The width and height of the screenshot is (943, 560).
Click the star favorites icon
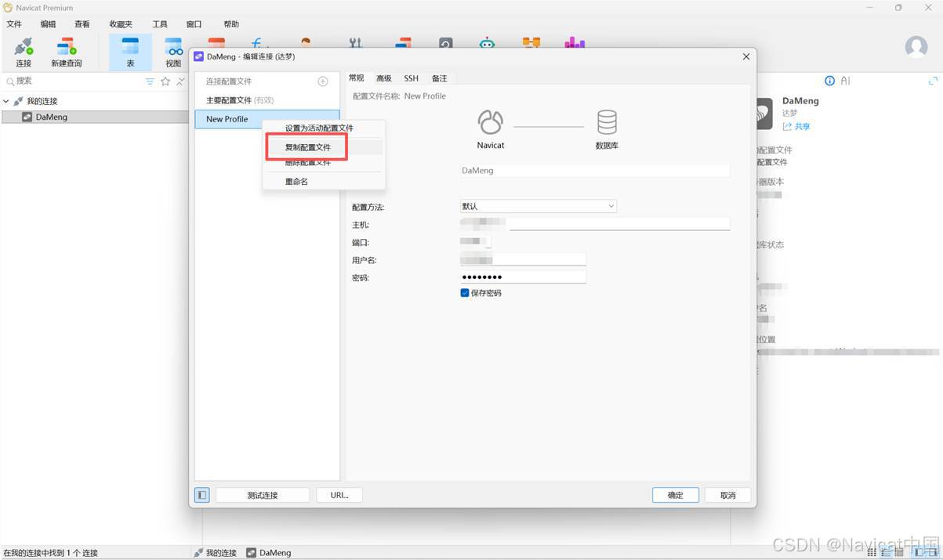tap(165, 81)
